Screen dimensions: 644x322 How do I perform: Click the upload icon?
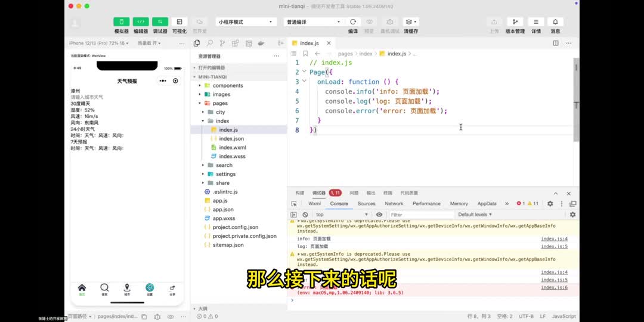tap(494, 22)
